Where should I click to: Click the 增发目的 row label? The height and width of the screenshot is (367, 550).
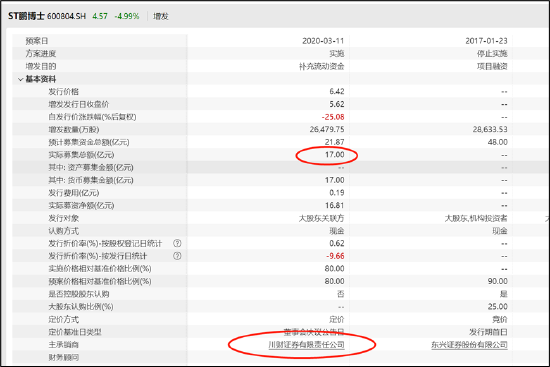pos(40,66)
